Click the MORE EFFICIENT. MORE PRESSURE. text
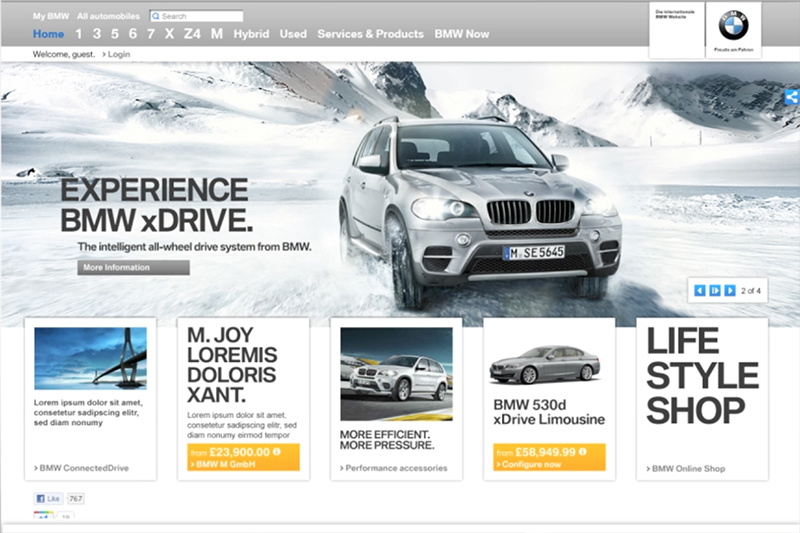The image size is (800, 533). [387, 440]
